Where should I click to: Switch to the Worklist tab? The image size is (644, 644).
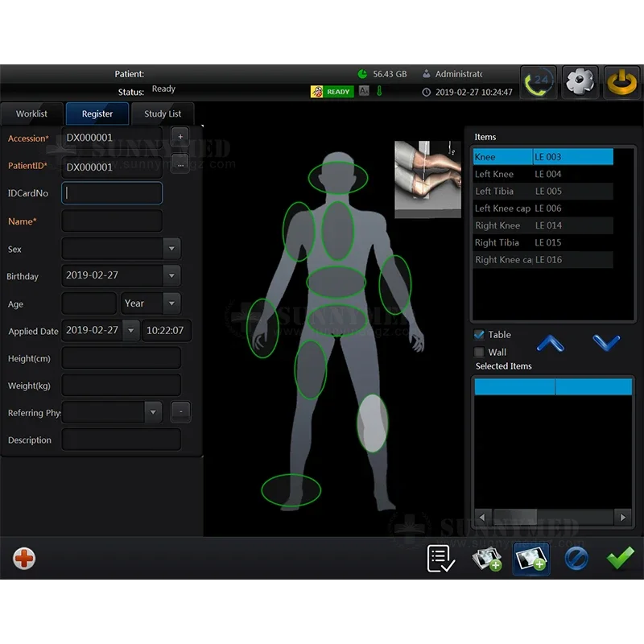click(31, 114)
